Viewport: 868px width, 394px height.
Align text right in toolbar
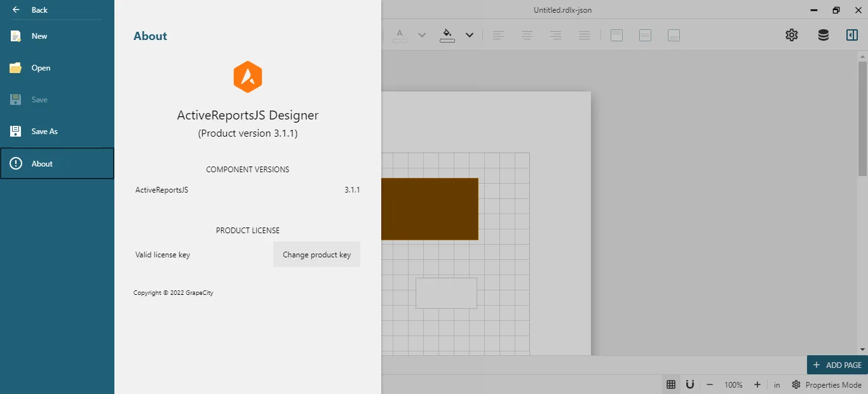coord(555,35)
